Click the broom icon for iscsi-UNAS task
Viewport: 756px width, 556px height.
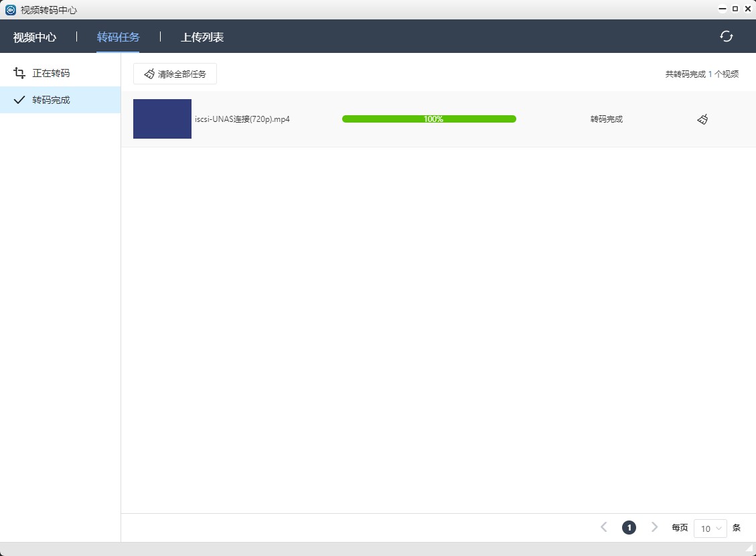click(702, 119)
